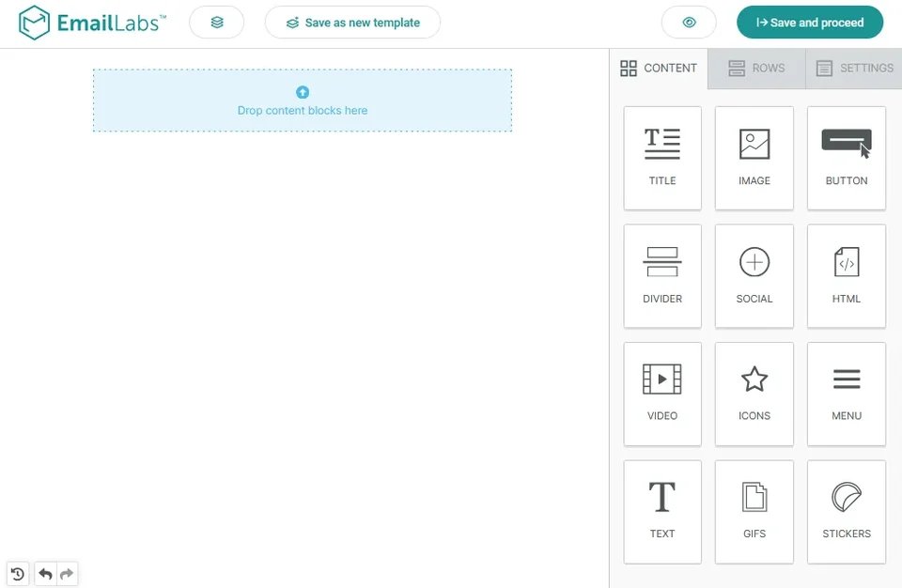Open the layers stack button in header

pos(217,23)
